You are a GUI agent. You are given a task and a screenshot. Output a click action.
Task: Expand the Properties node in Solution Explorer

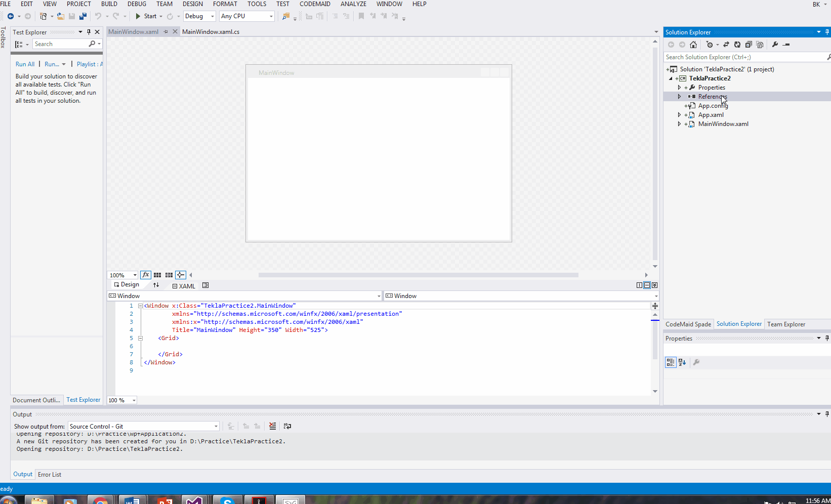679,88
